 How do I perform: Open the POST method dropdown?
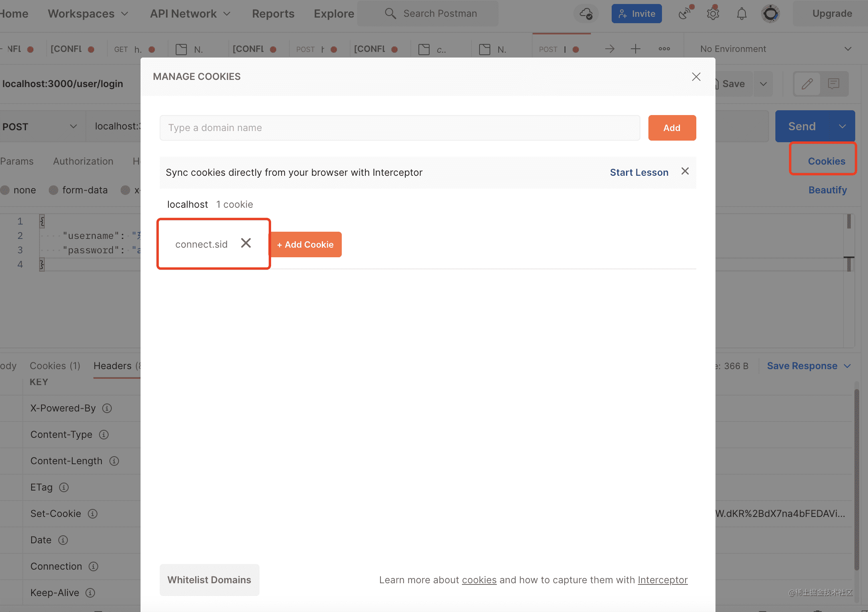point(40,127)
